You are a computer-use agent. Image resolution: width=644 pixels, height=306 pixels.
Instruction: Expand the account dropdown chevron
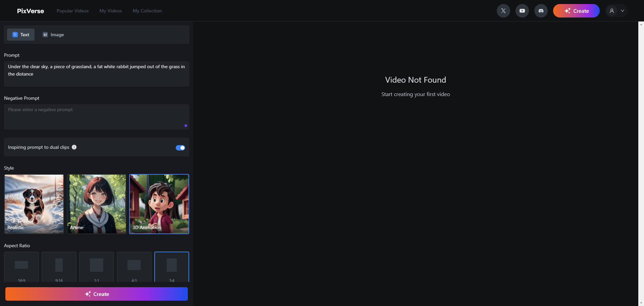[622, 11]
